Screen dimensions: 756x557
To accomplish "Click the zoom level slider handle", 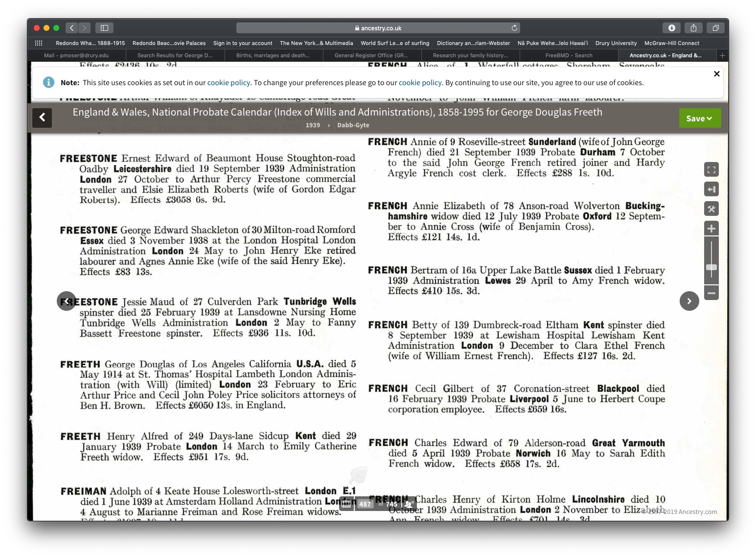I will click(x=711, y=267).
